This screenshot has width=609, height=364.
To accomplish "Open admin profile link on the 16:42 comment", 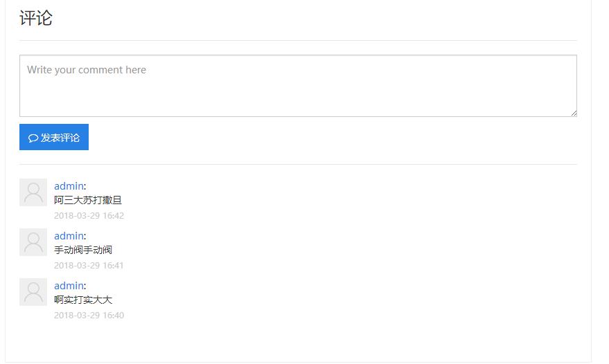I will click(69, 185).
